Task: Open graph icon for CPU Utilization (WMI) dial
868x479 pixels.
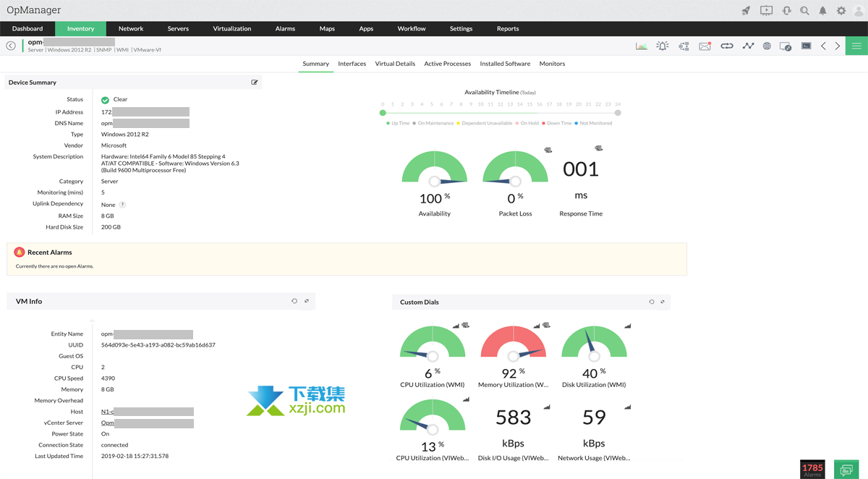Action: tap(456, 326)
